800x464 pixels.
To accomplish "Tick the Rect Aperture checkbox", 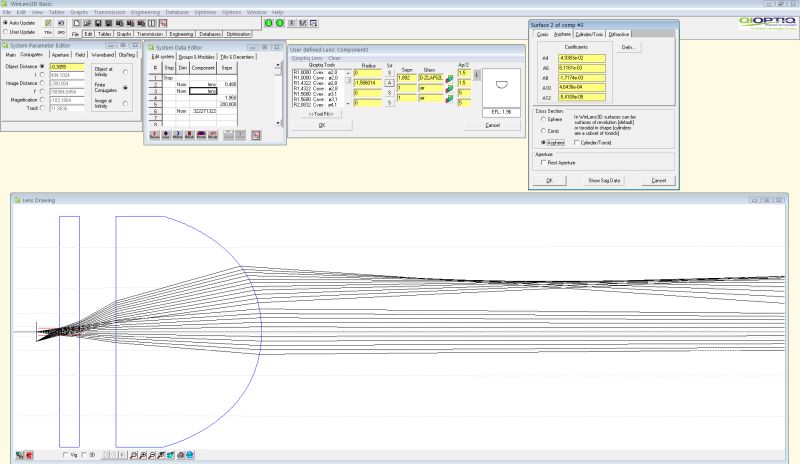I will pos(543,162).
